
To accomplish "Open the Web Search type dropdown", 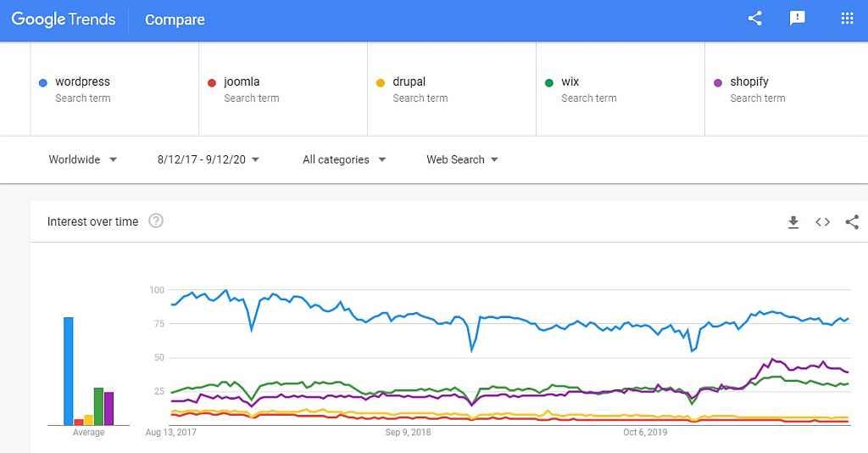I will click(x=462, y=159).
